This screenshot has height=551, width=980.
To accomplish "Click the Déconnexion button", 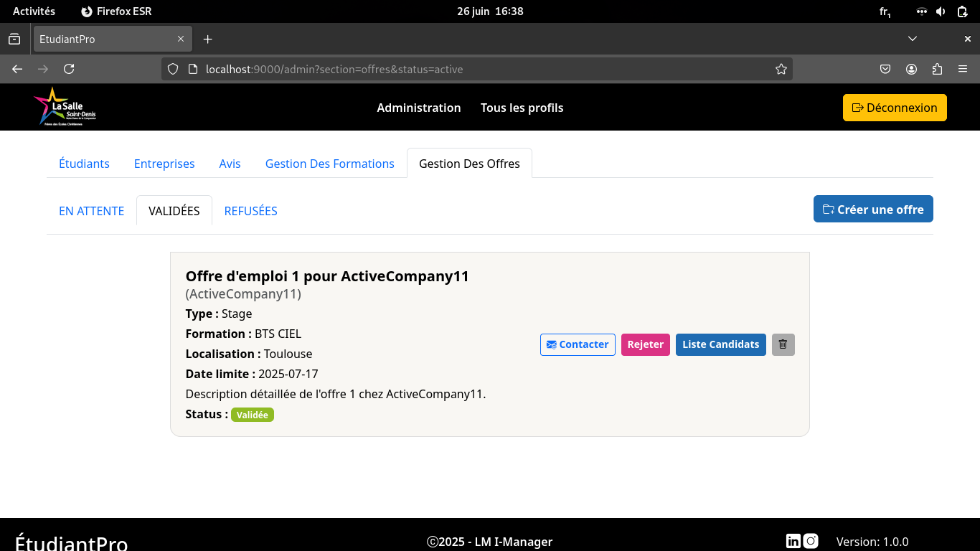I will (x=895, y=108).
